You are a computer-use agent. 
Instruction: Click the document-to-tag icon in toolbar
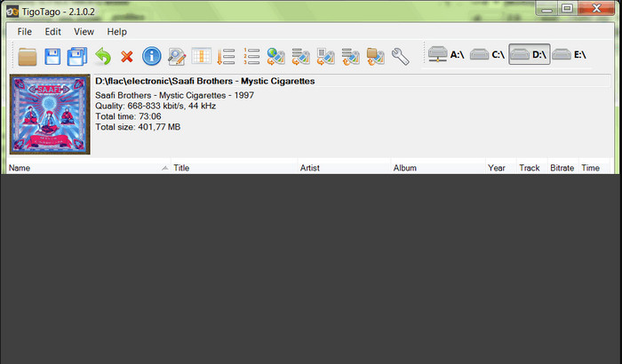tap(326, 56)
